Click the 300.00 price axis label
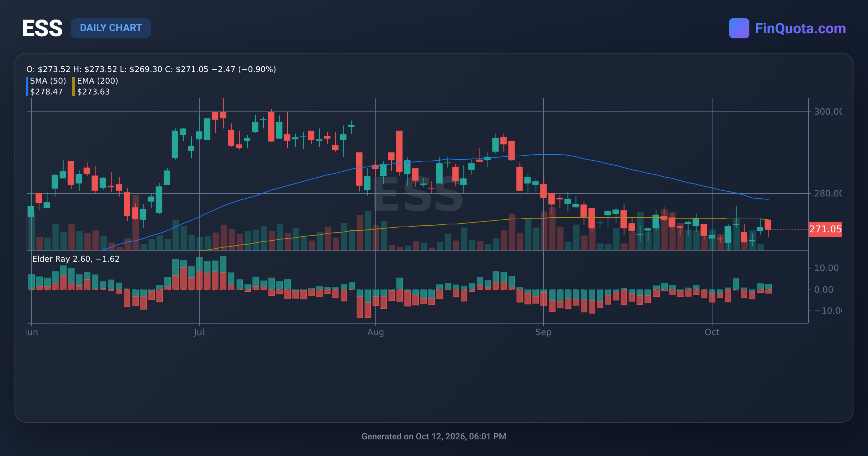 pyautogui.click(x=828, y=111)
